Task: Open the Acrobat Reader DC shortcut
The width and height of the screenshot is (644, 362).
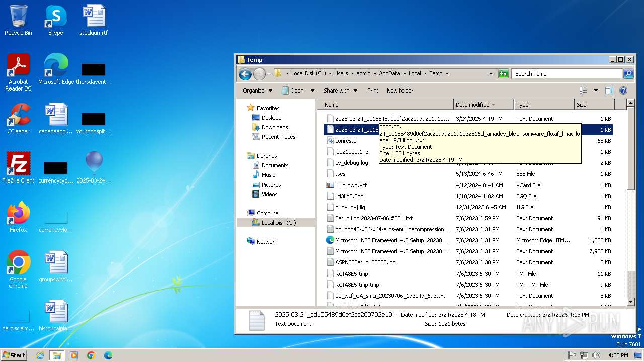Action: [x=18, y=72]
